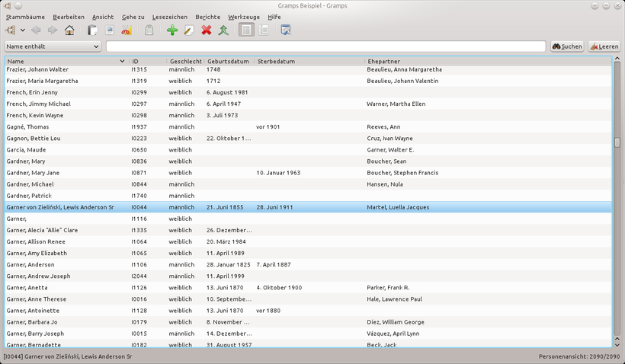The image size is (625, 364).
Task: Go to home person via house icon
Action: 69,30
